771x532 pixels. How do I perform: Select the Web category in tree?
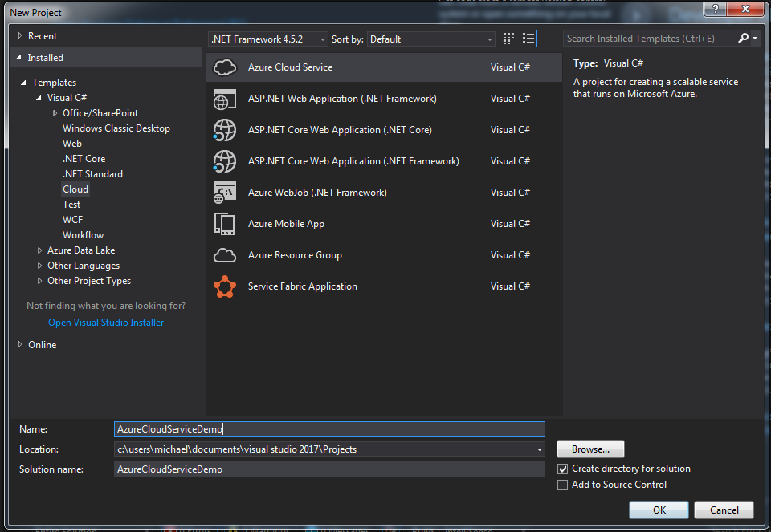click(x=72, y=144)
